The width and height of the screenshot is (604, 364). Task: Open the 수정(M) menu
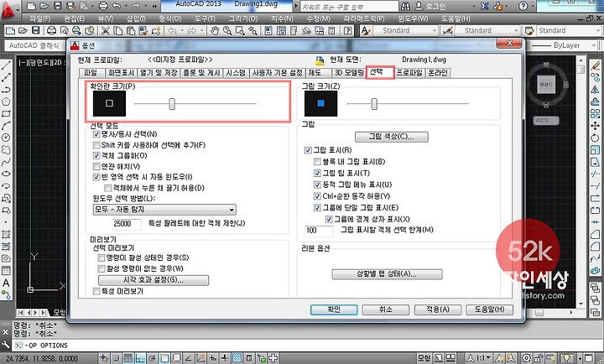[318, 18]
